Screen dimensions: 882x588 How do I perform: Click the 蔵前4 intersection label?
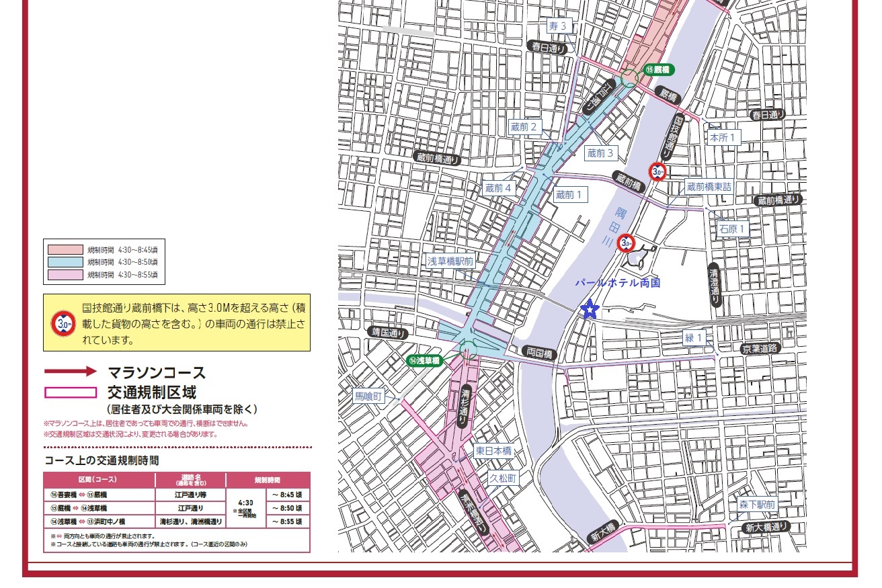499,189
